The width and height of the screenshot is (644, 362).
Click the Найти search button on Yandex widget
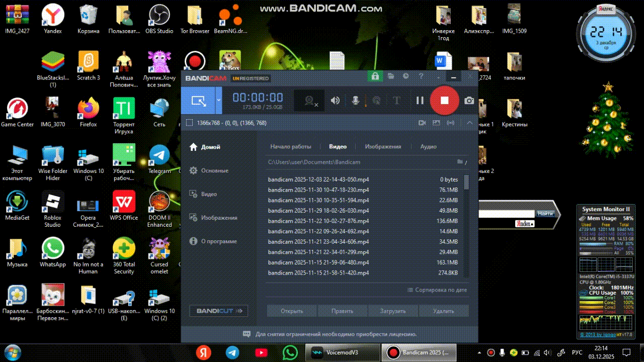click(x=545, y=213)
